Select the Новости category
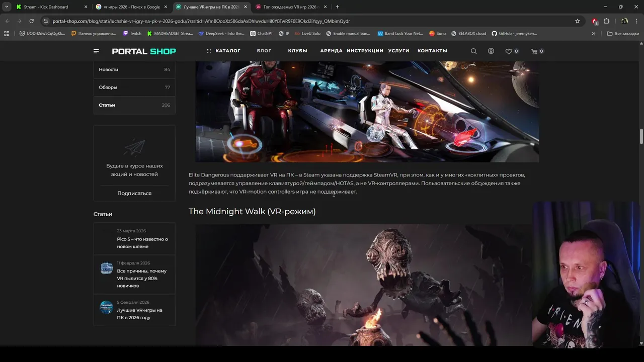 (134, 69)
